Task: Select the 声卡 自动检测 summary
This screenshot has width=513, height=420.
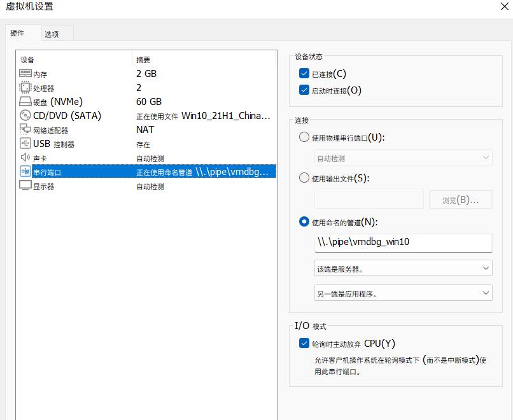Action: point(150,158)
